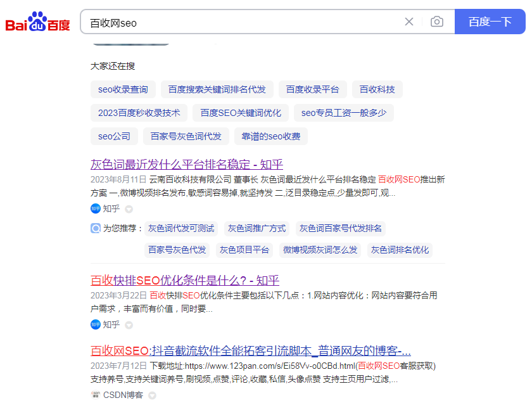Screen dimensions: 532x410
Task: Select the 百收科技 suggestion chip
Action: pyautogui.click(x=377, y=89)
